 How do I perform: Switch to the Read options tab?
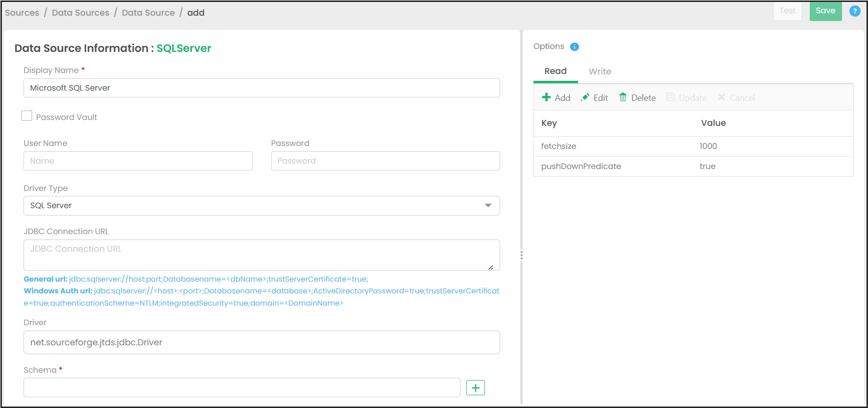click(555, 72)
